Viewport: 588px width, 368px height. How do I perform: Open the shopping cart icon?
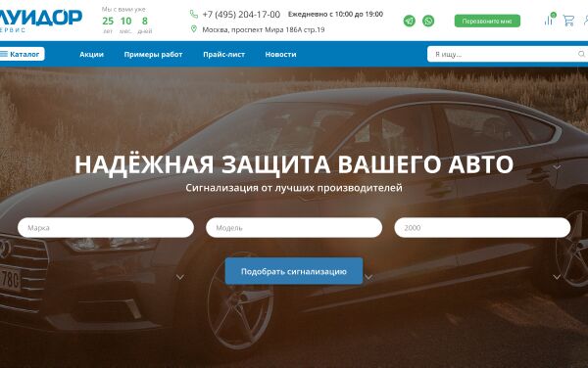click(568, 21)
